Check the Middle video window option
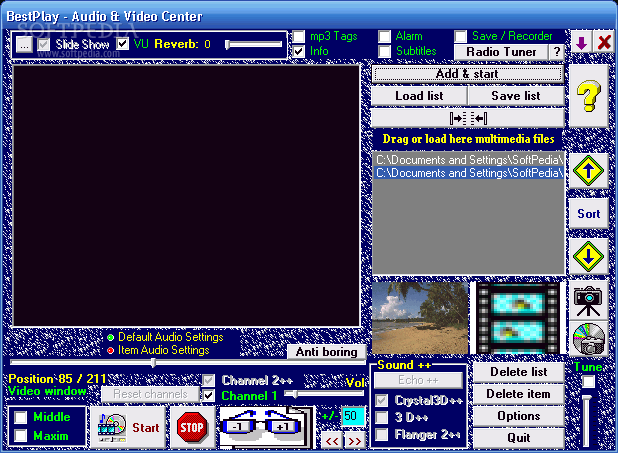The height and width of the screenshot is (453, 618). pos(20,417)
